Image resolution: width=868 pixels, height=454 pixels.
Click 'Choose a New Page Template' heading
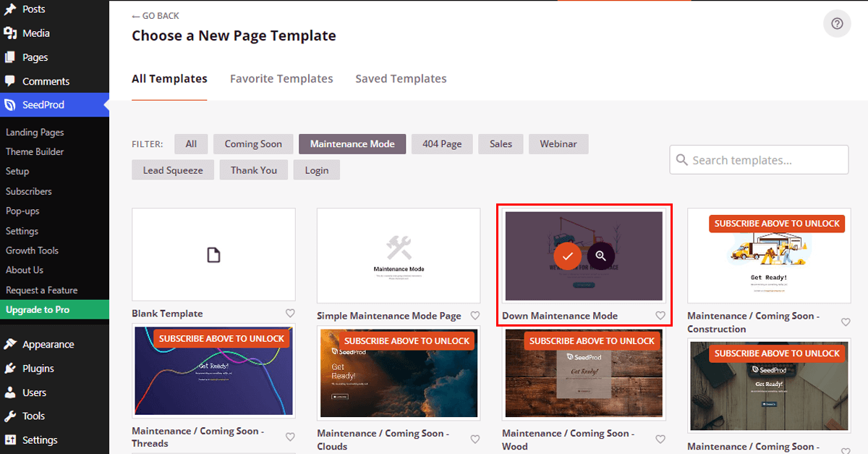pyautogui.click(x=234, y=35)
